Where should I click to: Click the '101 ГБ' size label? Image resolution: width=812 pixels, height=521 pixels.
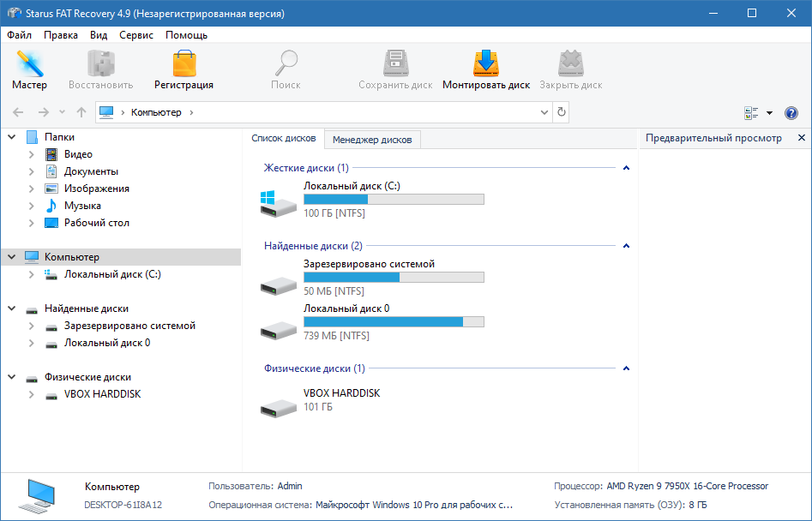tap(318, 407)
